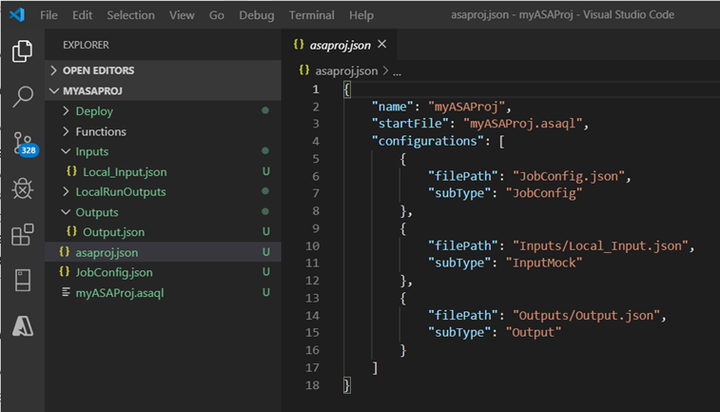
Task: Click asaproj.json in the breadcrumb
Action: (345, 71)
